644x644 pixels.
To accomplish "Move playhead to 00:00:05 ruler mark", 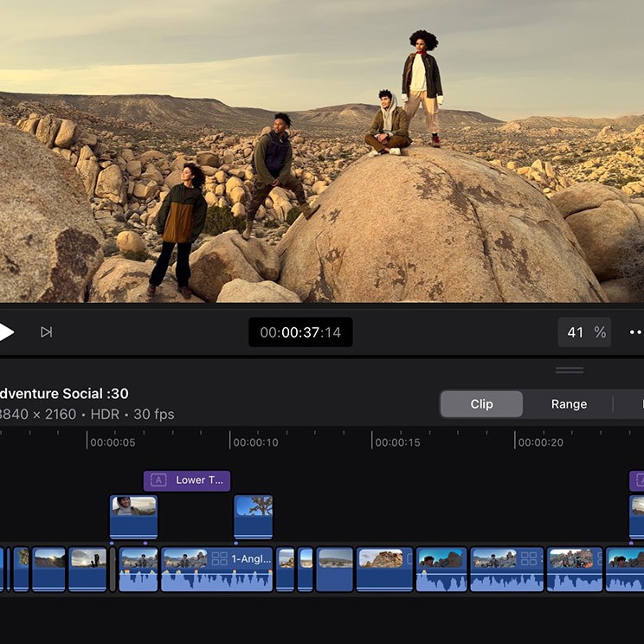I will click(88, 442).
